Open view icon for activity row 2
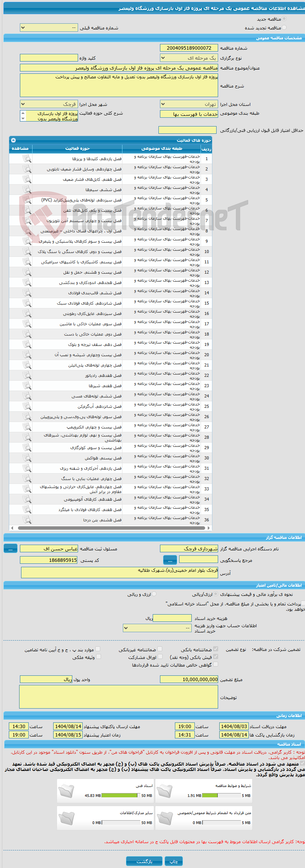 [27, 169]
